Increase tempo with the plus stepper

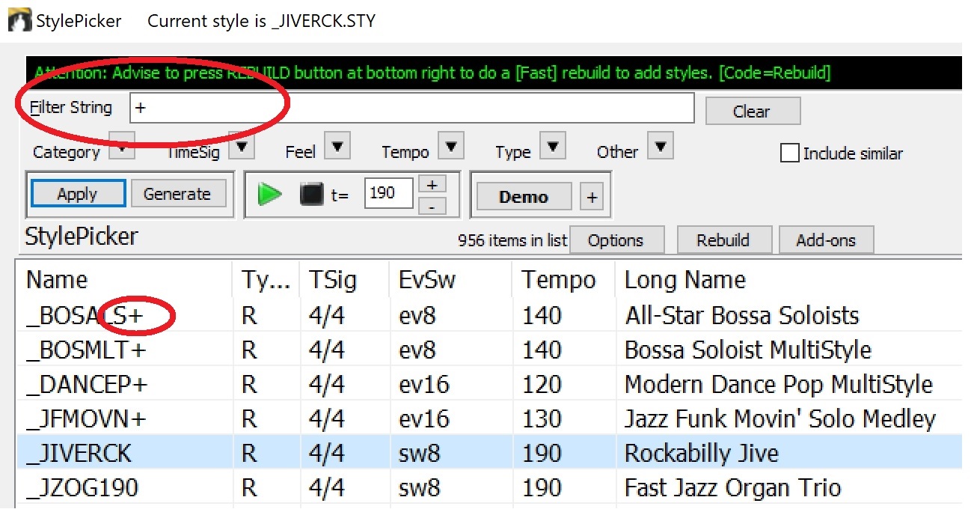pyautogui.click(x=432, y=184)
